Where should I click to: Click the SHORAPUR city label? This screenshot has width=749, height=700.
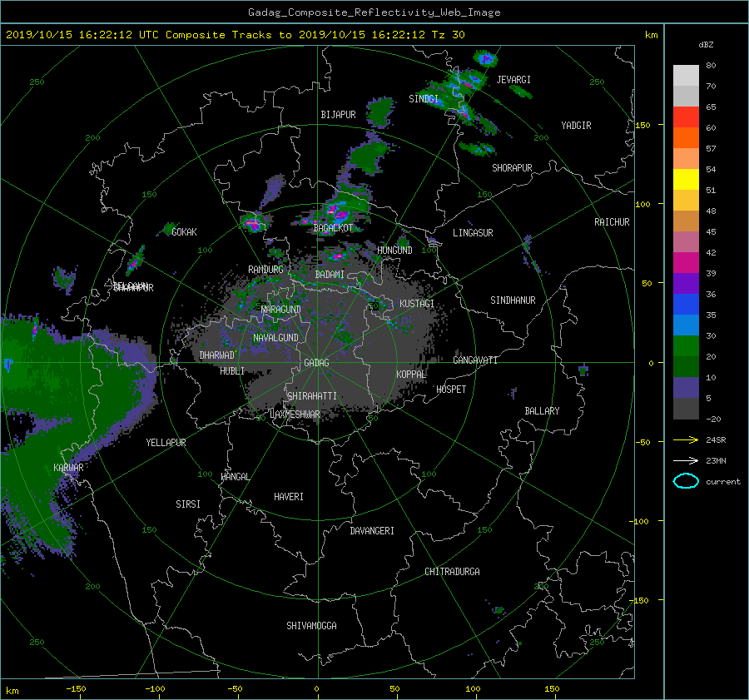click(x=512, y=168)
